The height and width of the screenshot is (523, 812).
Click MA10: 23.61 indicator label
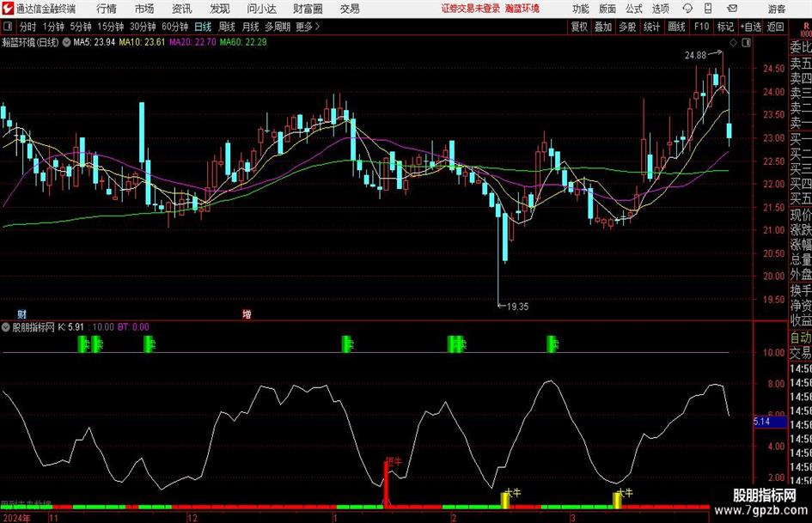[142, 42]
